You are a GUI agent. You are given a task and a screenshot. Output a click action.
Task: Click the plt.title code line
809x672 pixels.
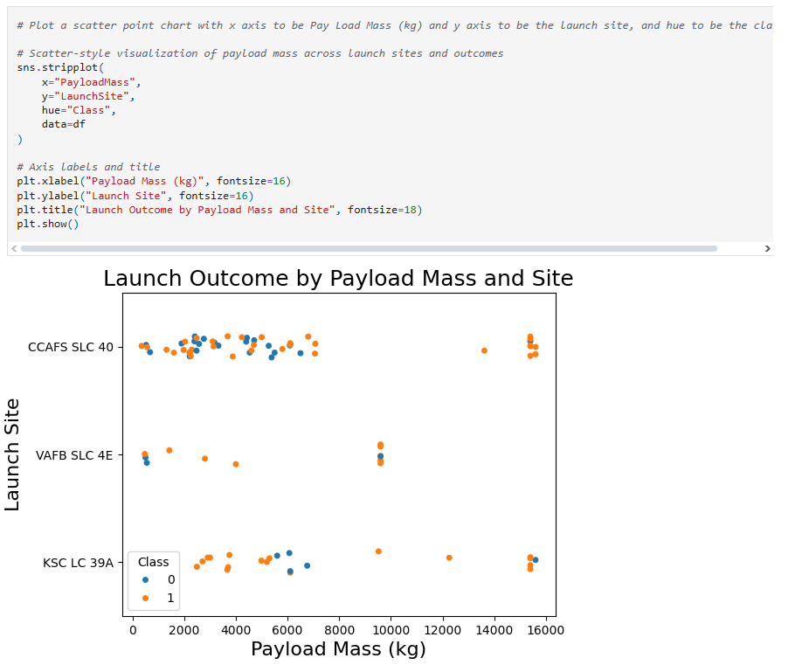tap(219, 210)
